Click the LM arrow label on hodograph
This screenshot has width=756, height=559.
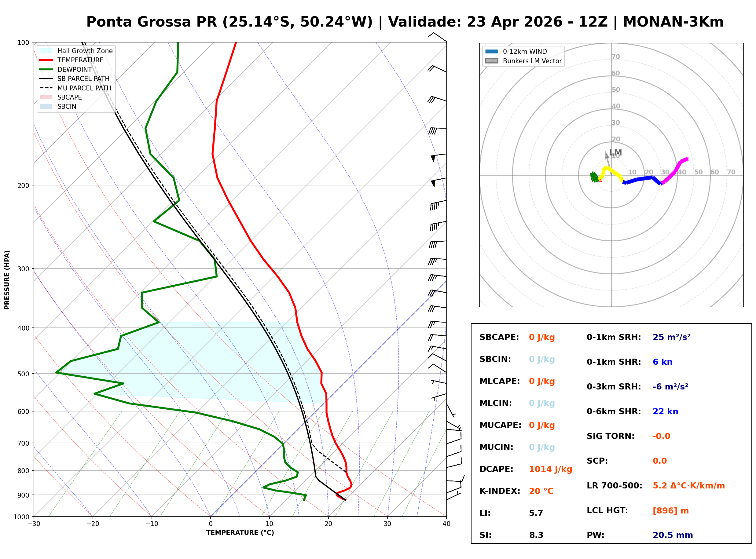tap(615, 153)
